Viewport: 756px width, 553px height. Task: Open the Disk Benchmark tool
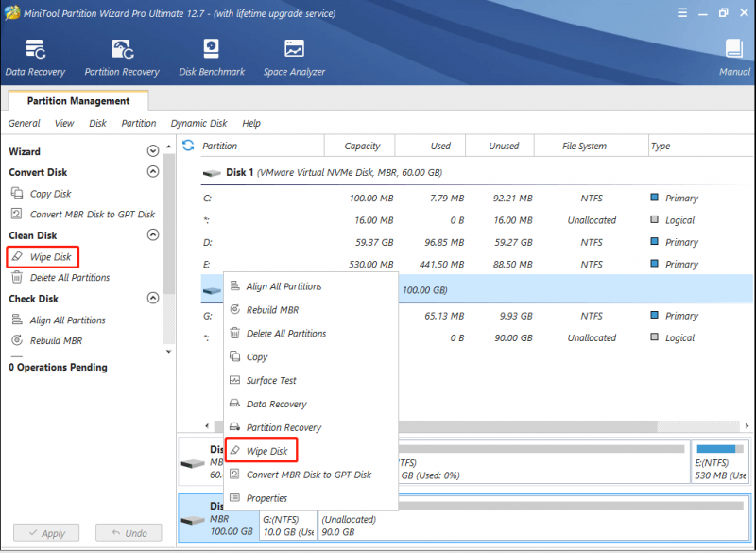pyautogui.click(x=212, y=58)
